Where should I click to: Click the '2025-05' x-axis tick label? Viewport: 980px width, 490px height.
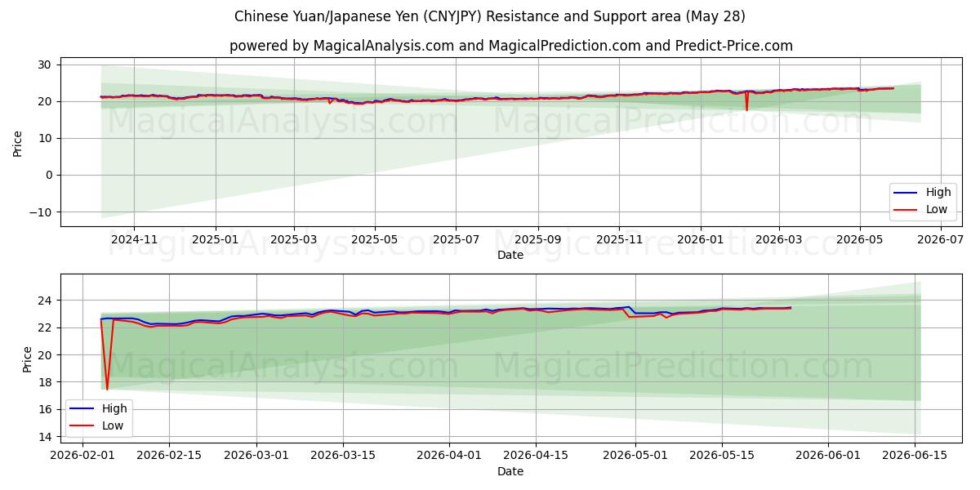(x=375, y=239)
